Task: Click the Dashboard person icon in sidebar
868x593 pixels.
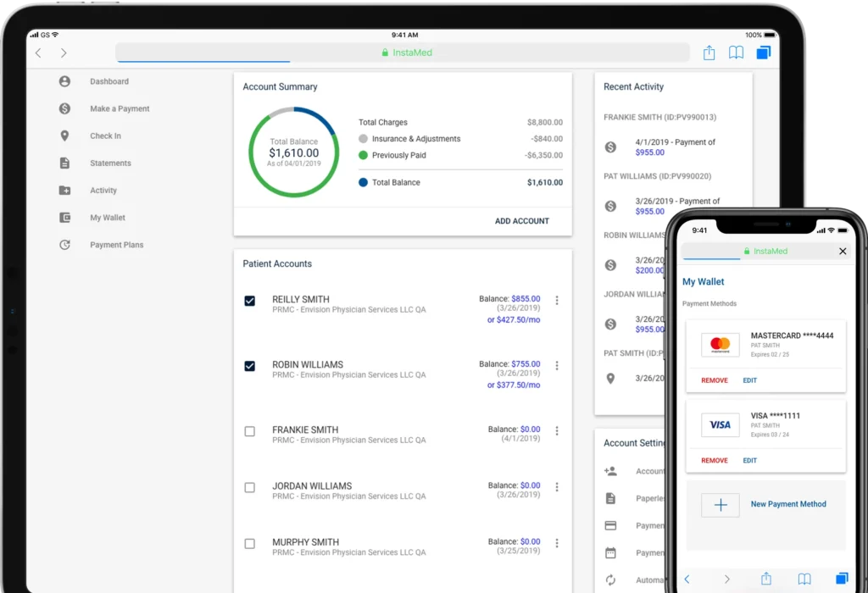Action: coord(64,81)
